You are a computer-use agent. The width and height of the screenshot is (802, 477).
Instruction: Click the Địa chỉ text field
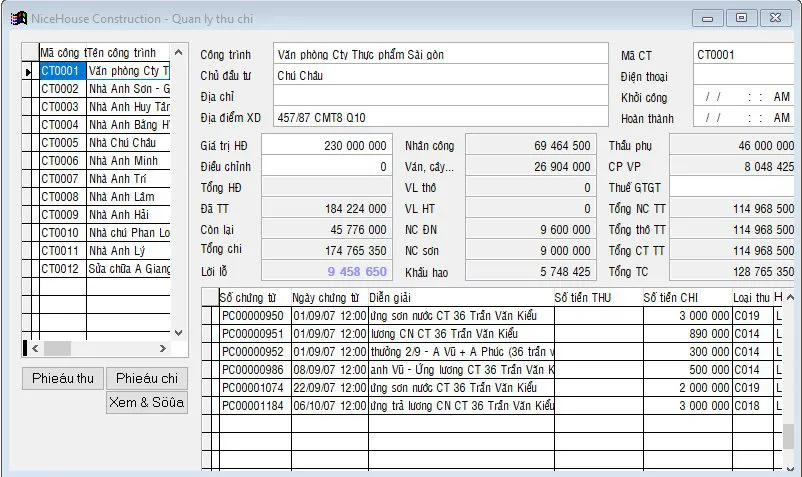tap(440, 96)
